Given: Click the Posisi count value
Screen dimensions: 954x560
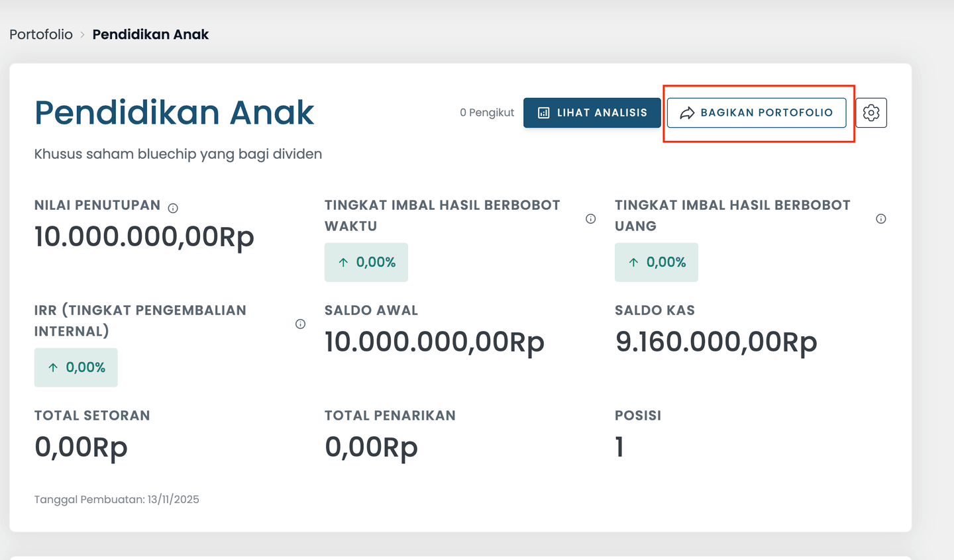Looking at the screenshot, I should (x=619, y=447).
